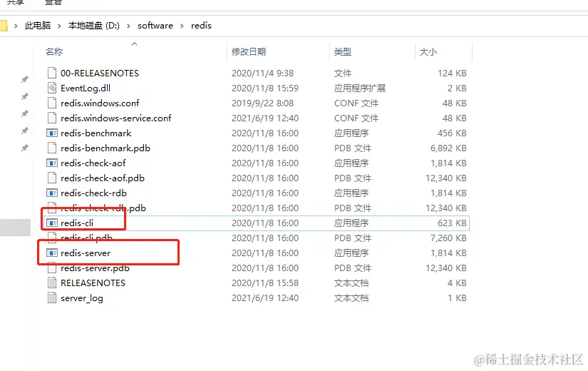
Task: Click the redis-check-aof.pdb file icon
Action: 52,178
